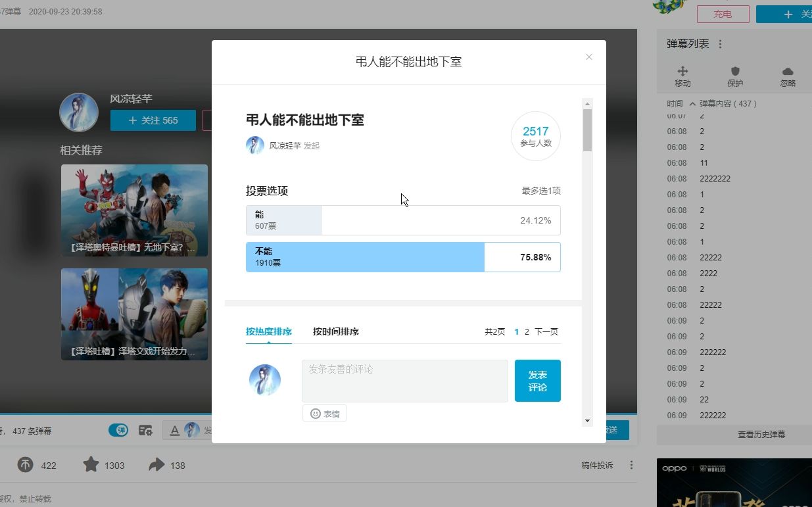Open the danmaku settings icon
The height and width of the screenshot is (507, 812).
point(145,431)
